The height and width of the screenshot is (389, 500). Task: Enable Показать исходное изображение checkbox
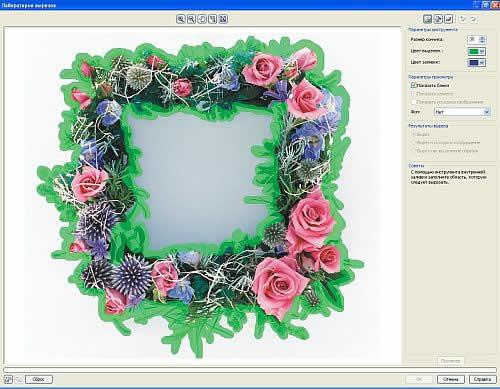[414, 102]
